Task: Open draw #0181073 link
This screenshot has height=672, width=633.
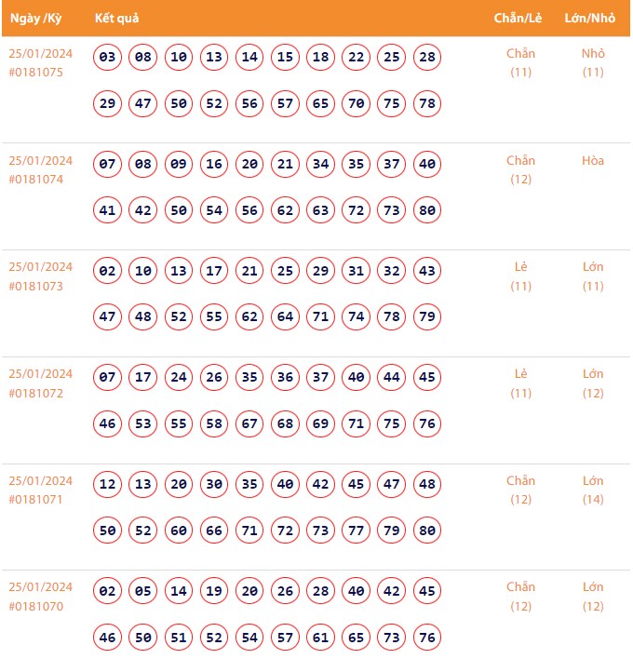Action: pos(36,287)
